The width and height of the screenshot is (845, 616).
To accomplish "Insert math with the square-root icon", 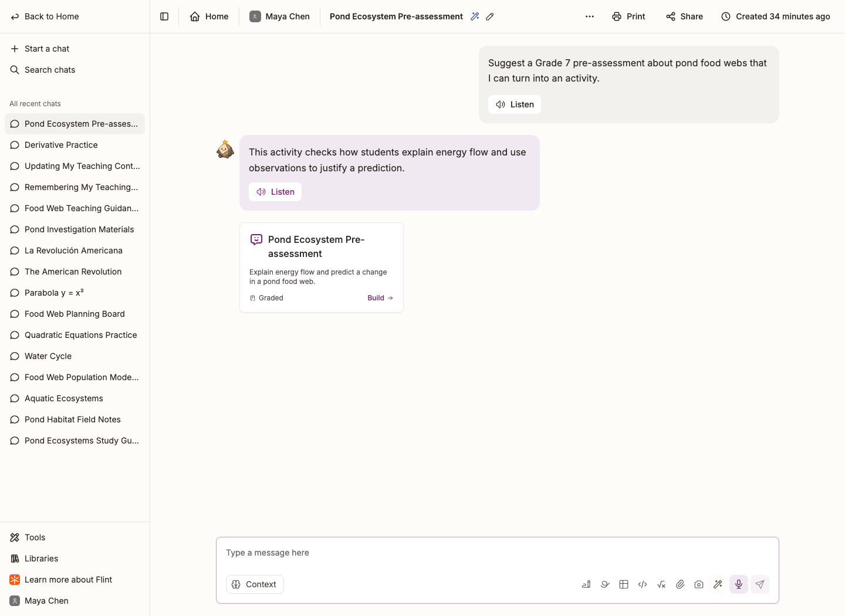I will (x=661, y=584).
